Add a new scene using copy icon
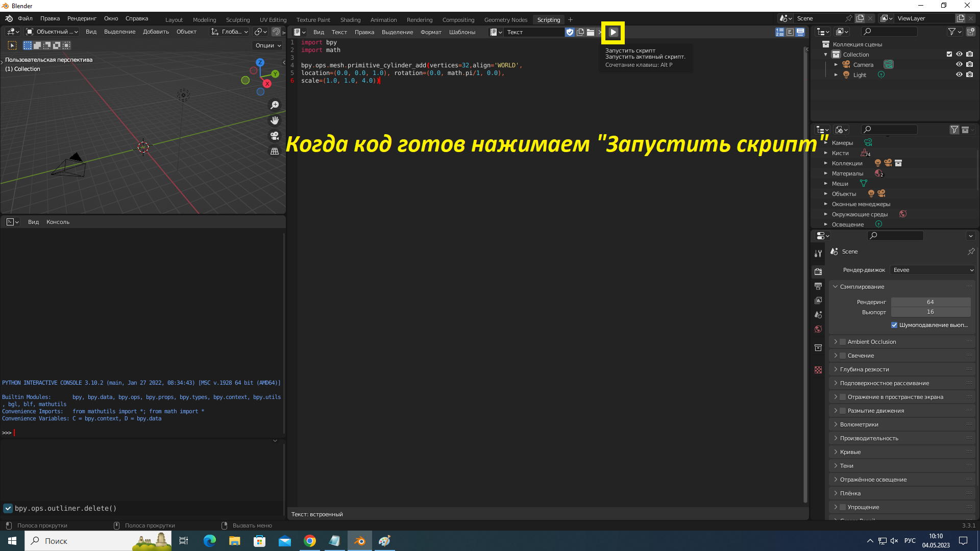Viewport: 980px width, 551px height. click(x=860, y=18)
